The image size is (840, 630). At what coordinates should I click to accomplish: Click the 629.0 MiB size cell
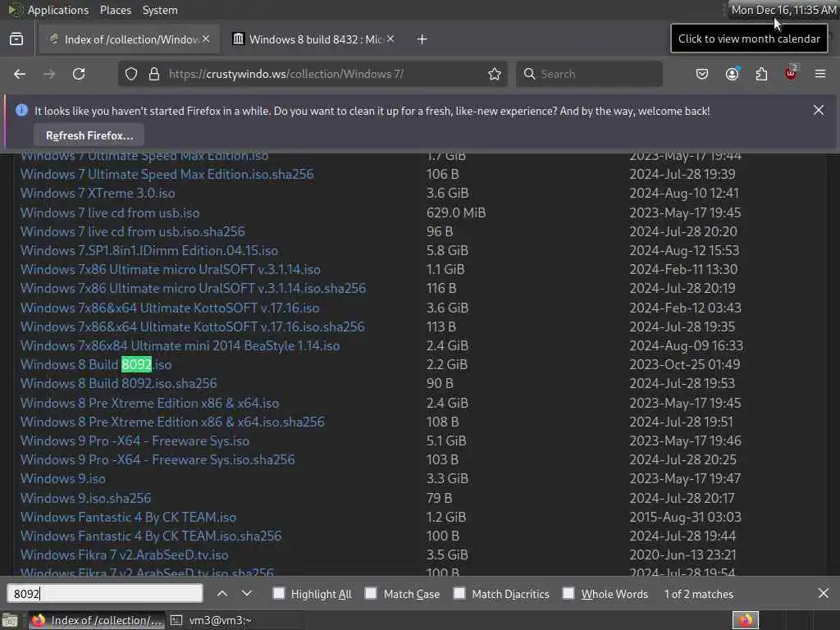pos(456,213)
